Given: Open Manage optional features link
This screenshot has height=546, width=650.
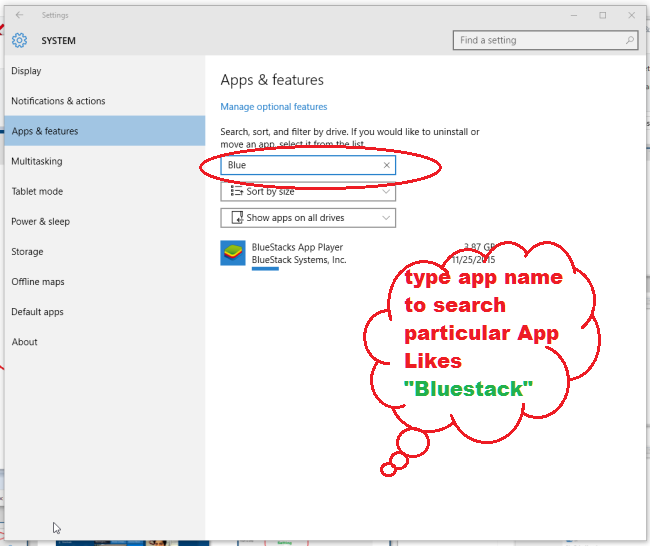Looking at the screenshot, I should click(274, 107).
